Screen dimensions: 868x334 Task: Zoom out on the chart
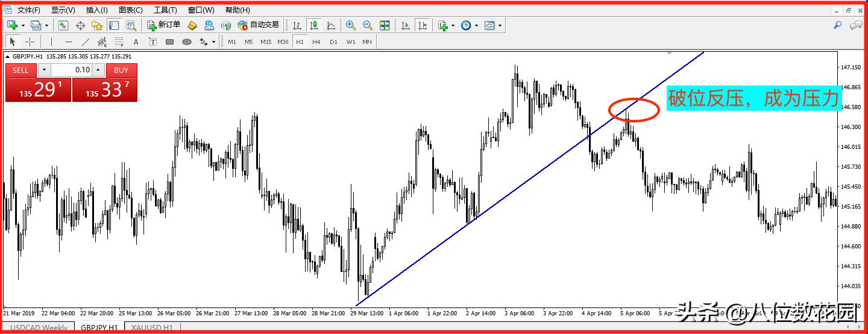coord(367,25)
